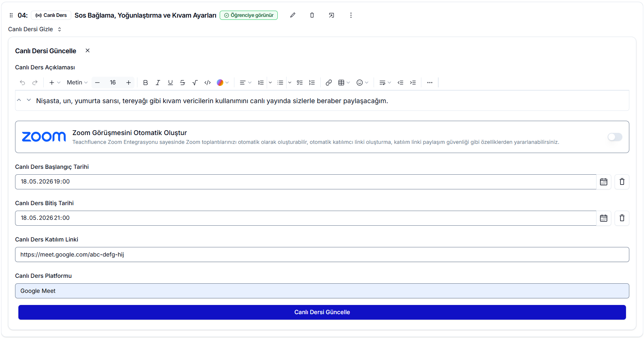The image size is (644, 338).
Task: Click into the description text starting with Nişasta
Action: (x=212, y=101)
